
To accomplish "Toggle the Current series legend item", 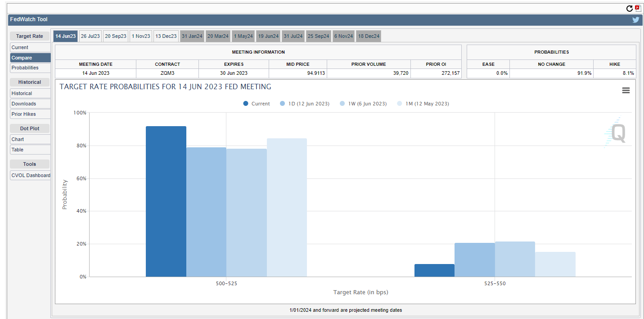I will click(x=256, y=104).
